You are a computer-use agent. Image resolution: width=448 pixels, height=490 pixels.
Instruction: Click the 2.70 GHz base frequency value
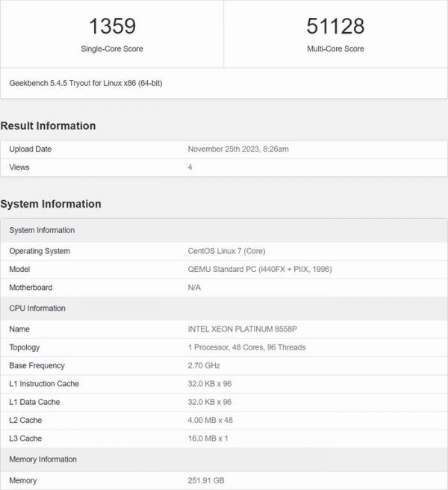pyautogui.click(x=204, y=366)
